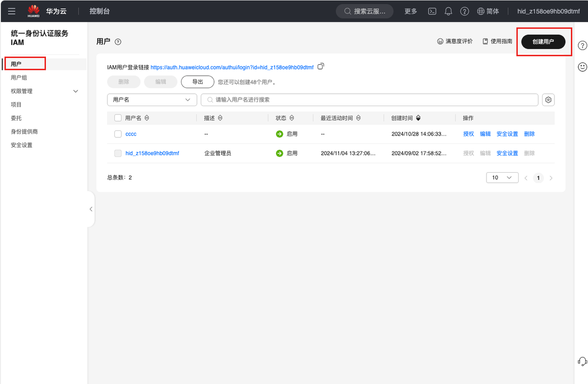The image size is (588, 384).
Task: Open the IAM login URL link
Action: tap(232, 67)
